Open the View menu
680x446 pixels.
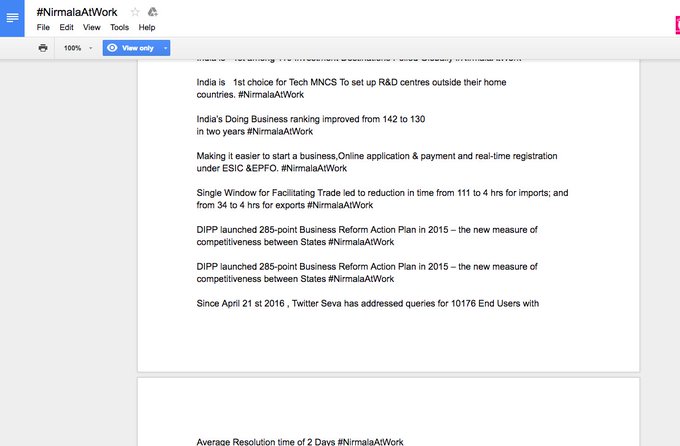(x=92, y=27)
